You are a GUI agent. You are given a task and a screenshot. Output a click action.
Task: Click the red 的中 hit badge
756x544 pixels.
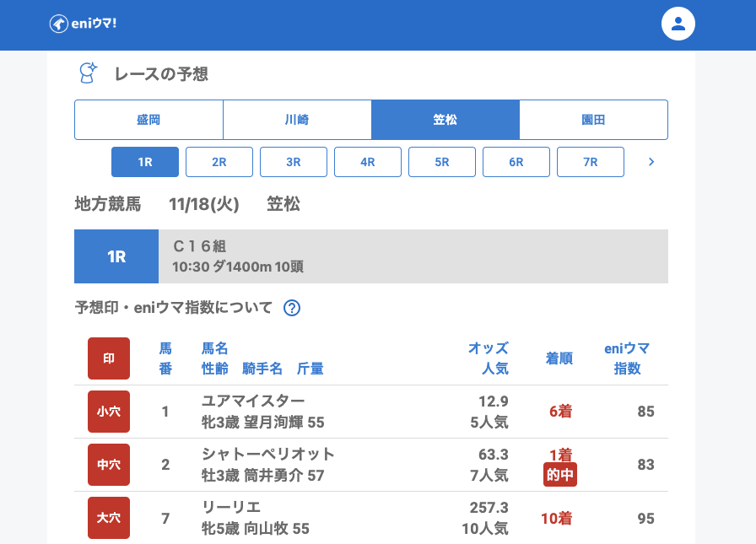(560, 475)
